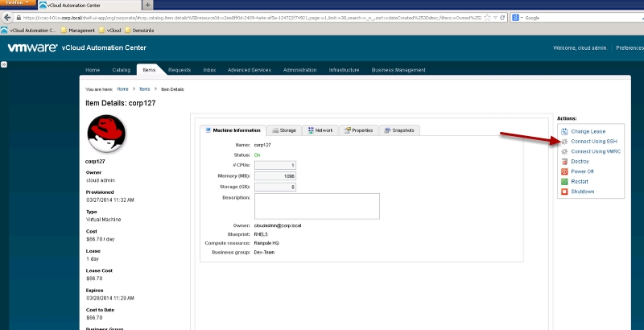Click the Google search engine icon

515,18
